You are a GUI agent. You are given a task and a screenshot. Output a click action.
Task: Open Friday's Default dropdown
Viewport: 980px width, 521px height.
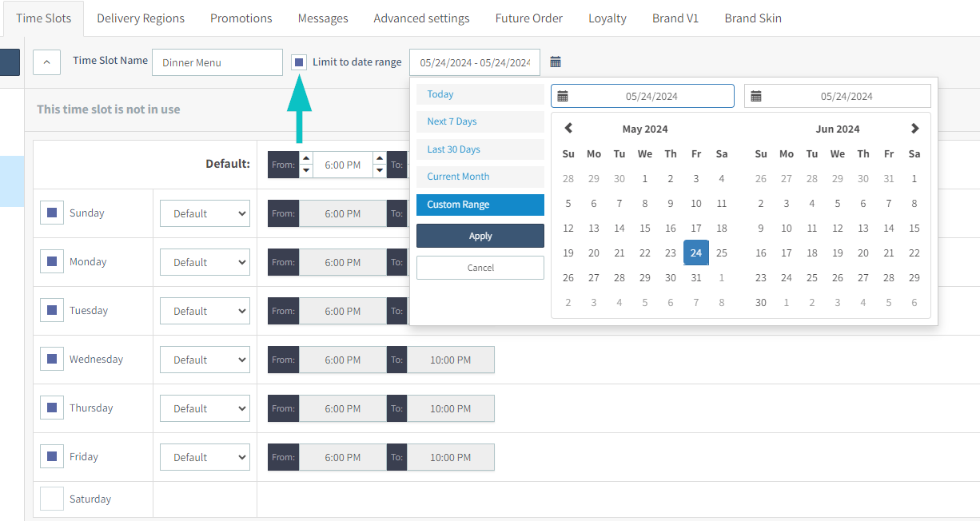pos(205,457)
